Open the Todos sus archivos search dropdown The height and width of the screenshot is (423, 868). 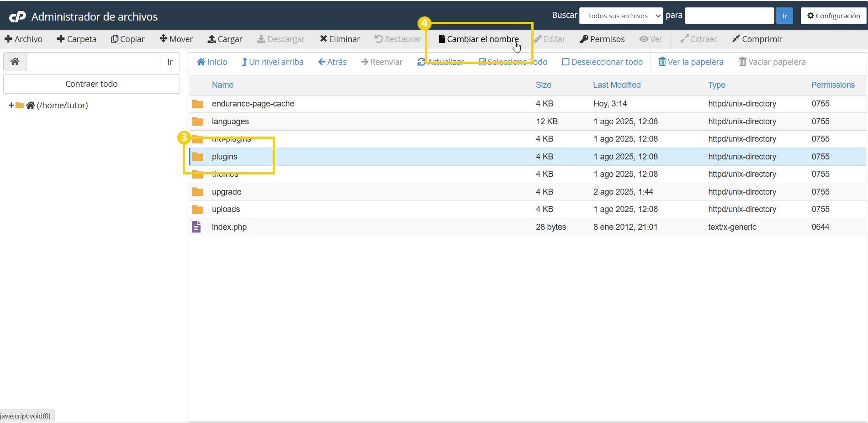[x=621, y=16]
